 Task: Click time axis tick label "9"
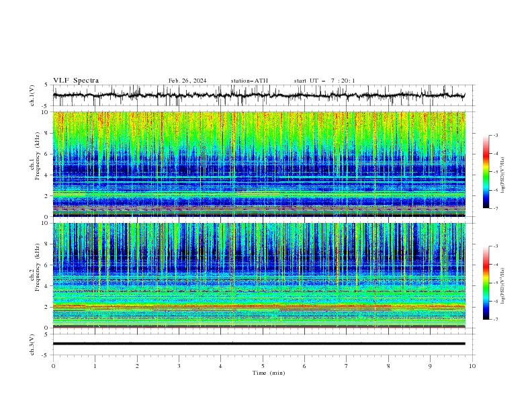430,366
